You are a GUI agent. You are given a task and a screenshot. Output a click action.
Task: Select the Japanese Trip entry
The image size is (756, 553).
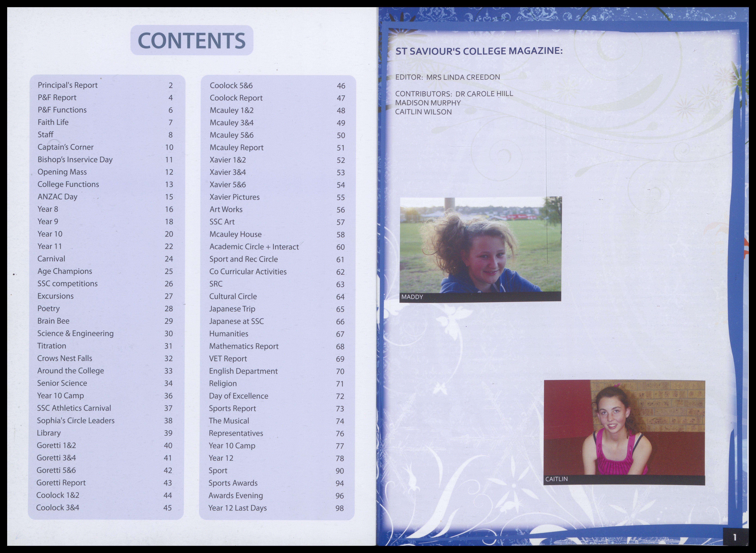tap(232, 309)
